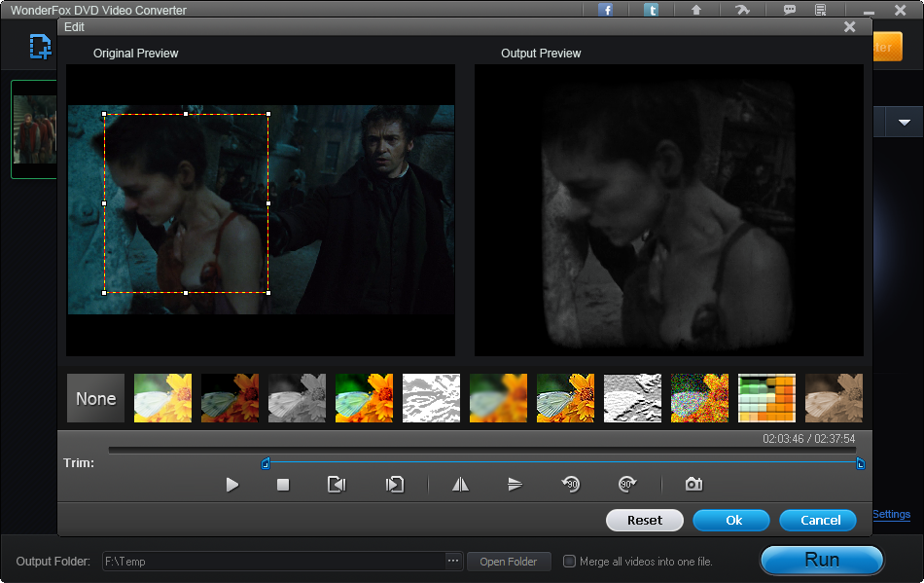Browse output folder with ellipsis button
924x583 pixels.
pyautogui.click(x=453, y=562)
